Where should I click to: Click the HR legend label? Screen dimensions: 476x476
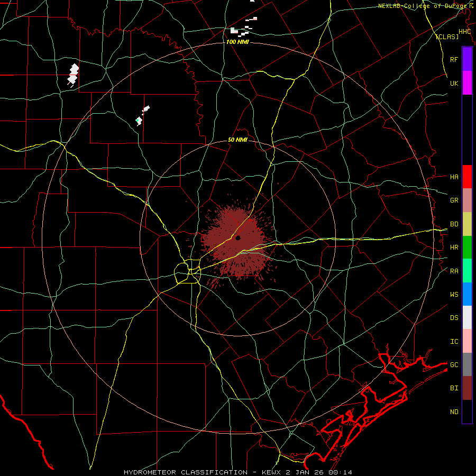(x=454, y=248)
